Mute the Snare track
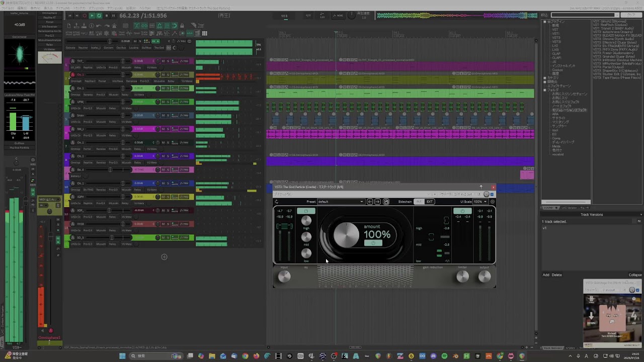The height and width of the screenshot is (362, 644). pyautogui.click(x=163, y=115)
